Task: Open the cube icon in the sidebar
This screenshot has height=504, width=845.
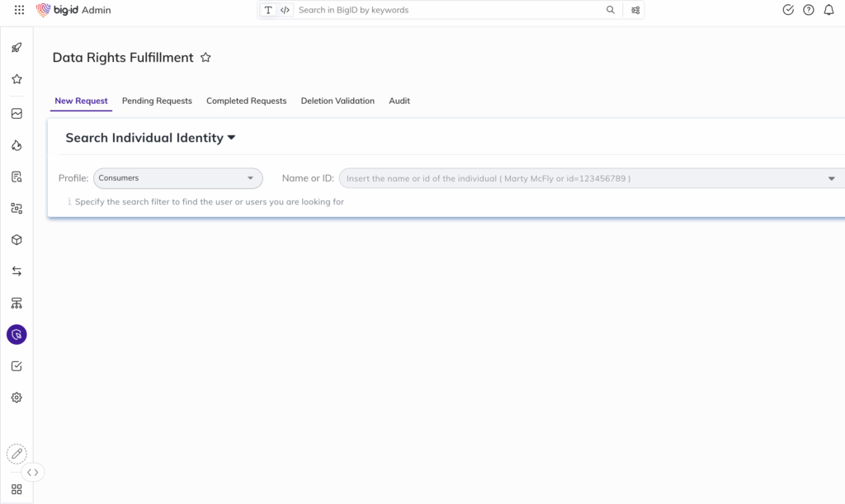Action: 17,240
